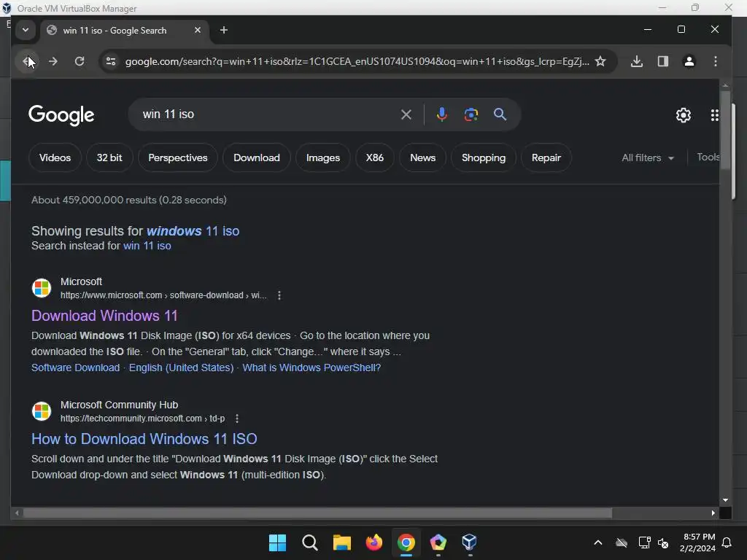
Task: Submit search with magnifier icon
Action: (500, 114)
